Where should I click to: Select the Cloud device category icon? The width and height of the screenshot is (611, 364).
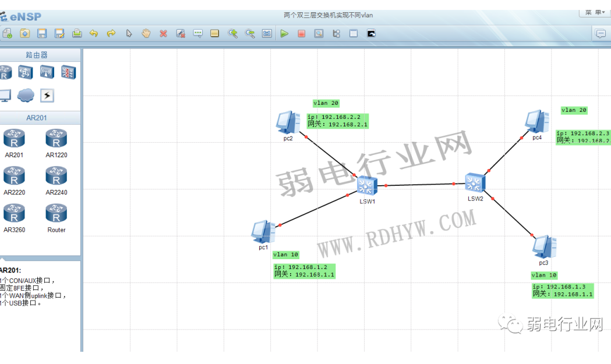click(x=26, y=95)
